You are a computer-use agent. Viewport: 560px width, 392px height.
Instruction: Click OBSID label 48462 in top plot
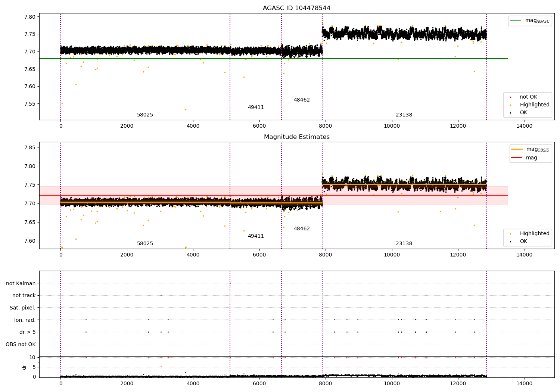[x=302, y=100]
